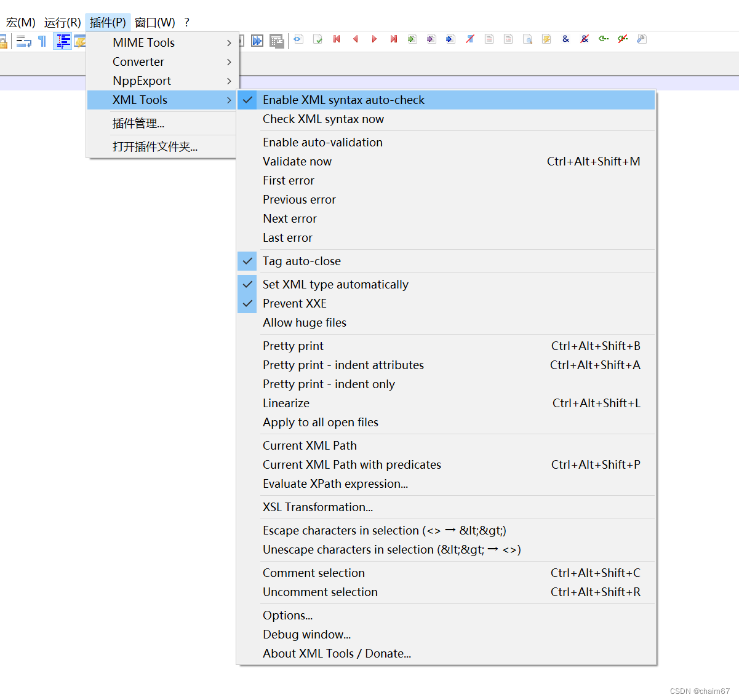Uncheck the Tag auto-close option

tap(302, 261)
